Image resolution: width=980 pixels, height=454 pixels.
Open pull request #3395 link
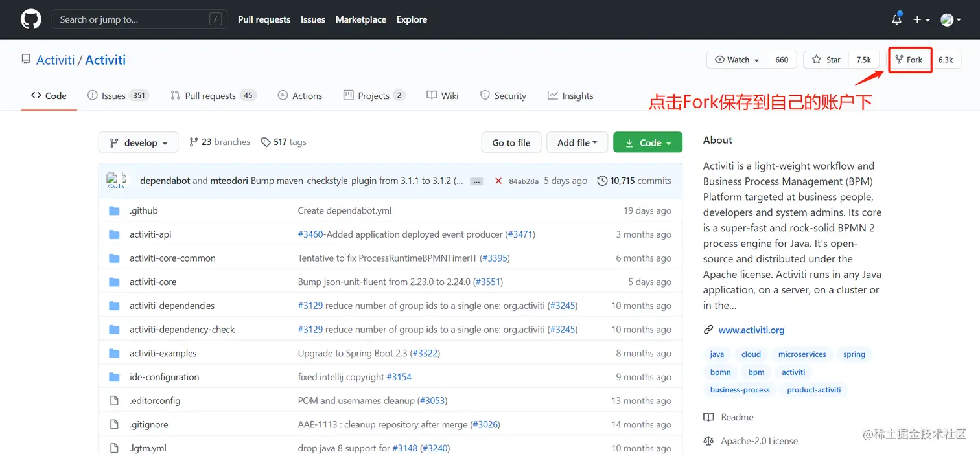coord(495,258)
